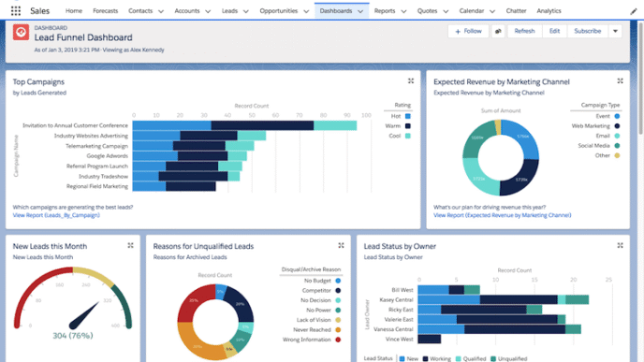Expand the Top Campaigns chart

click(x=411, y=81)
